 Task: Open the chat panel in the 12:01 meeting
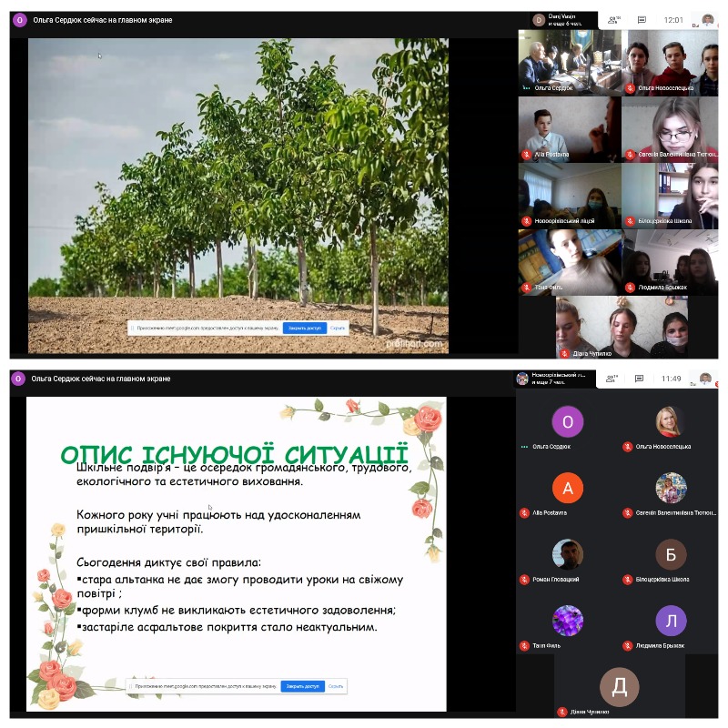642,20
